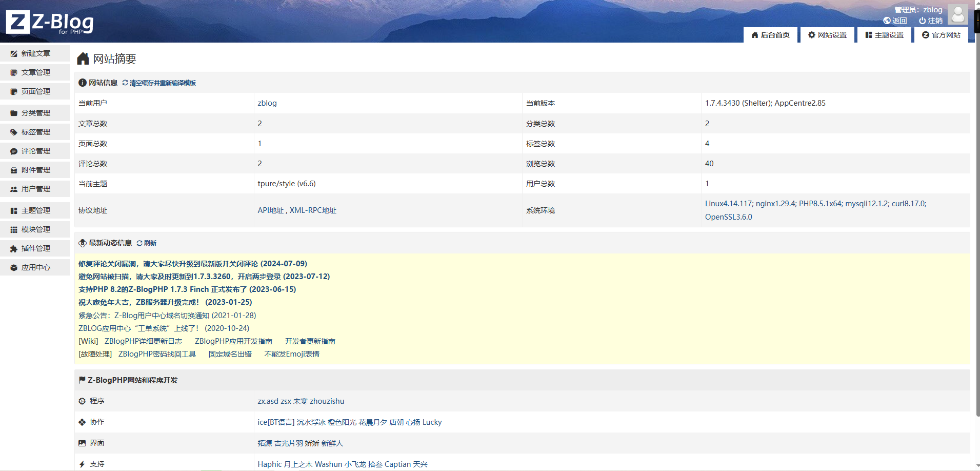
Task: Click the admin avatar image
Action: coord(957,14)
